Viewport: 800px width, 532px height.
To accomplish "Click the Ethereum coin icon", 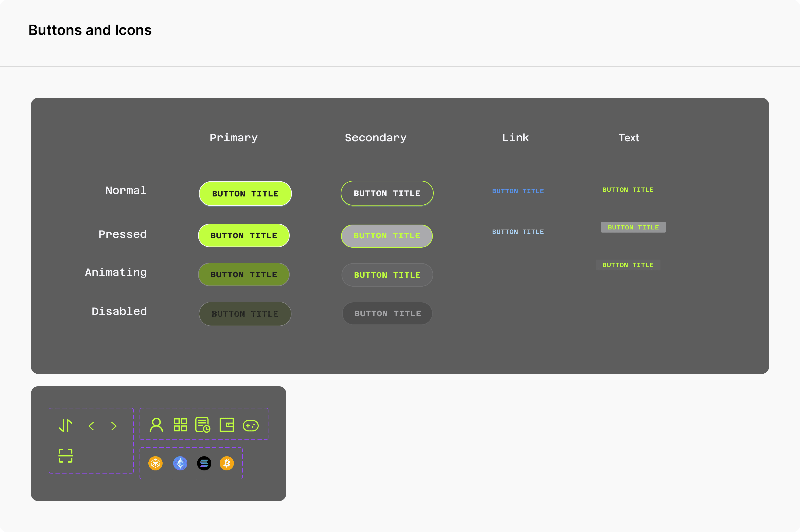I will point(180,463).
